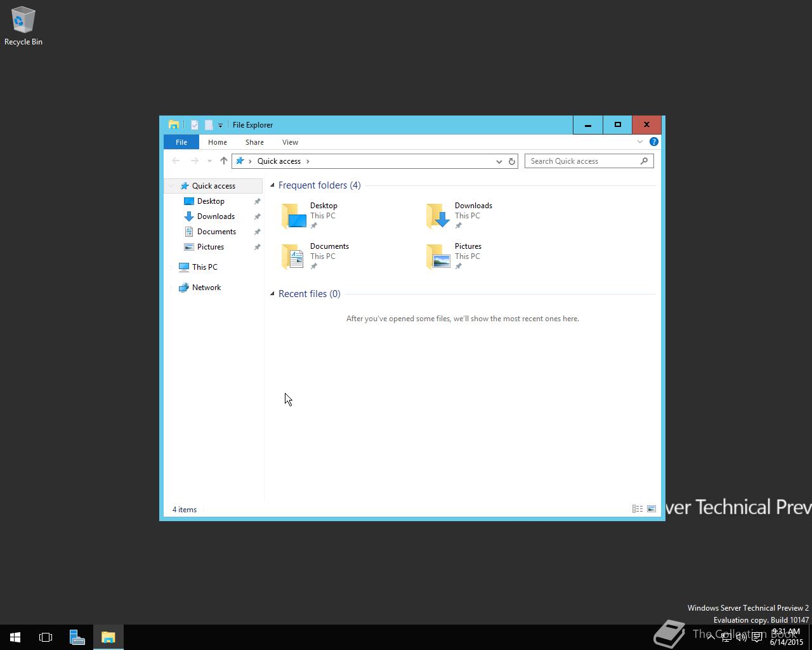Switch to the Home ribbon tab
The image size is (812, 650).
(x=218, y=142)
